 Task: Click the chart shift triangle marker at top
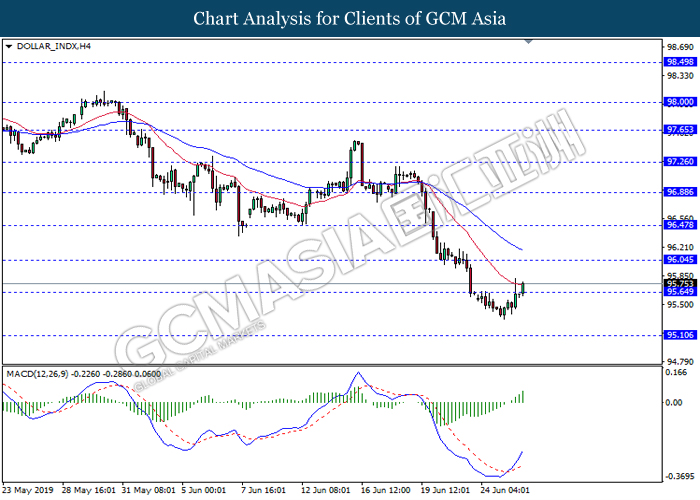click(529, 42)
